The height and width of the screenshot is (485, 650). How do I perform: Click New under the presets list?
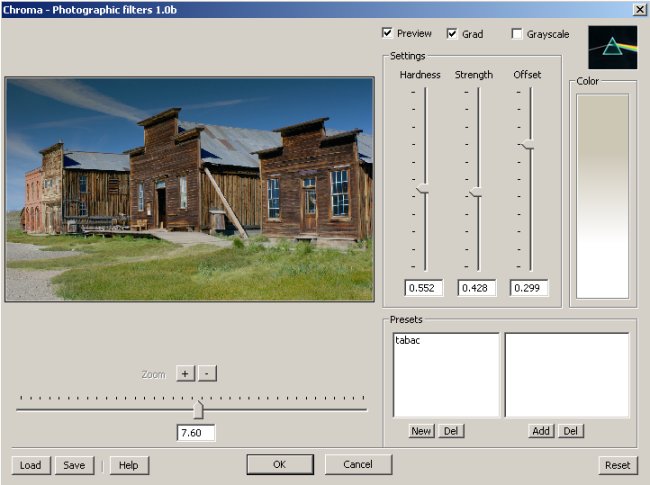(x=421, y=431)
